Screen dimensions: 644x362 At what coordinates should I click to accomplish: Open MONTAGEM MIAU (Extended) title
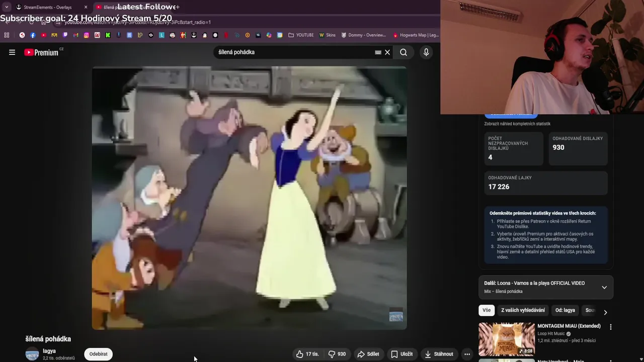click(x=569, y=326)
